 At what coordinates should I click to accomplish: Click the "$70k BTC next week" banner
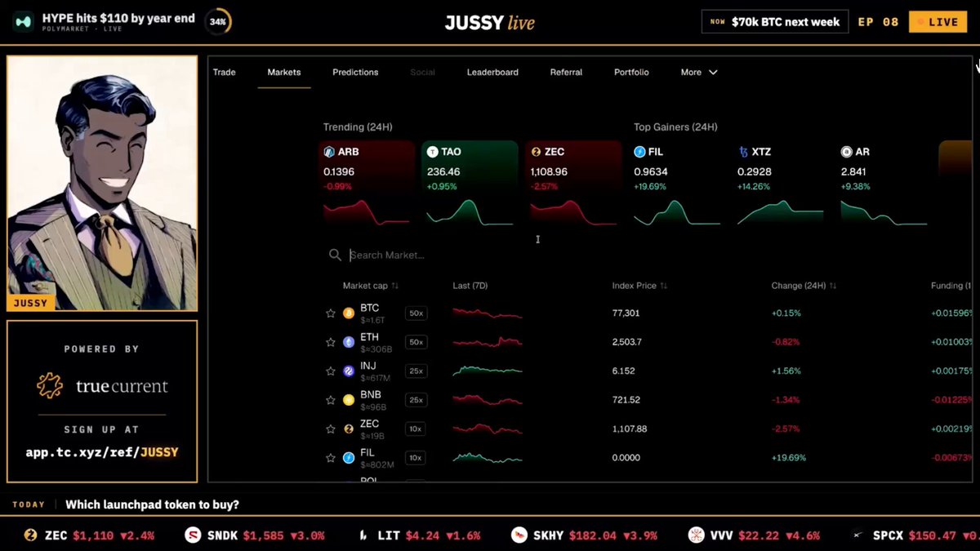[x=775, y=22]
